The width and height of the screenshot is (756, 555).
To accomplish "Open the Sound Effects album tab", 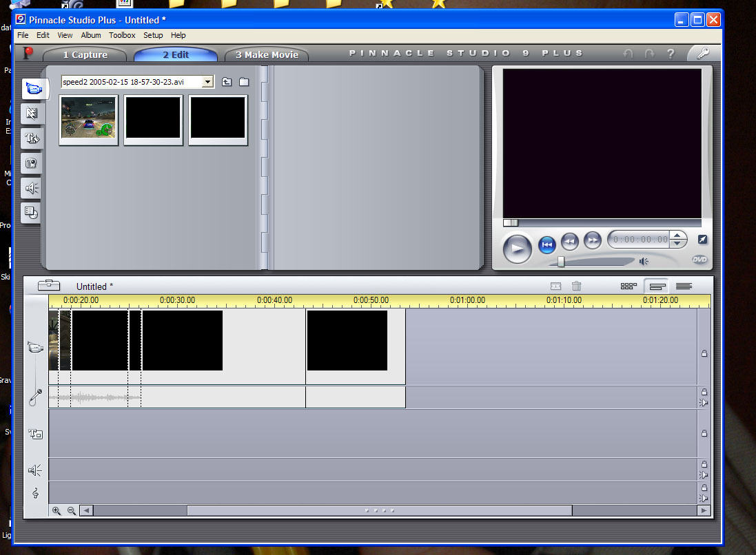I will pos(32,188).
